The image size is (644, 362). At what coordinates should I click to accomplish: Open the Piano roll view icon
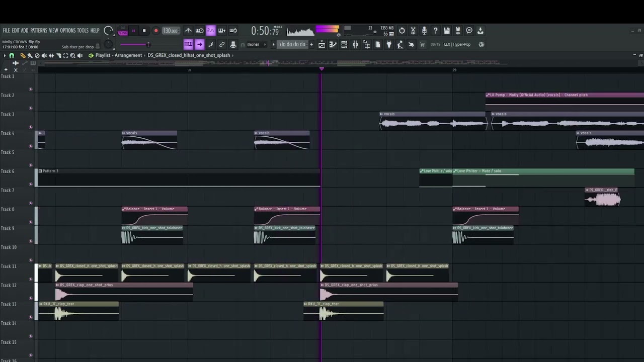[333, 45]
